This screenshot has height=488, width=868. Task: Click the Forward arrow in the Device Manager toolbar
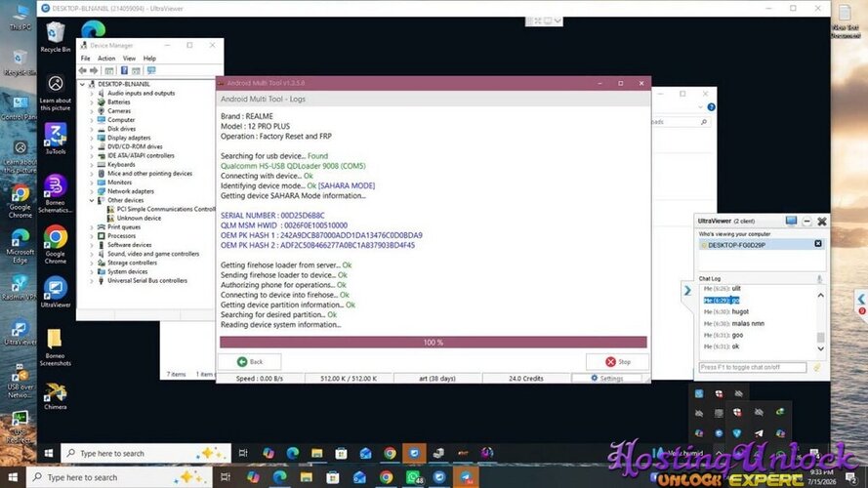point(94,70)
